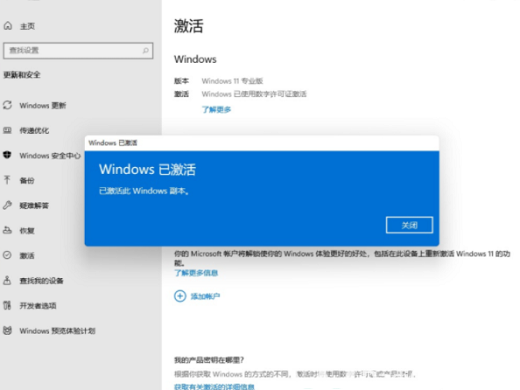Open Windows 预览体验计划 page

57,331
